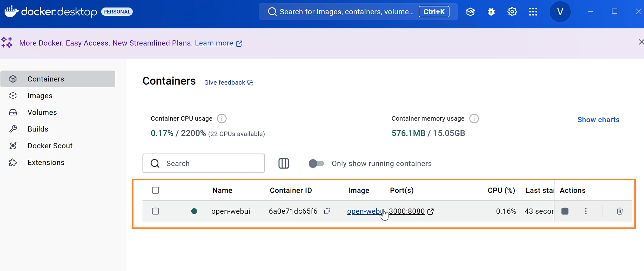Open the Learning center graduation-cap icon

pos(470,12)
